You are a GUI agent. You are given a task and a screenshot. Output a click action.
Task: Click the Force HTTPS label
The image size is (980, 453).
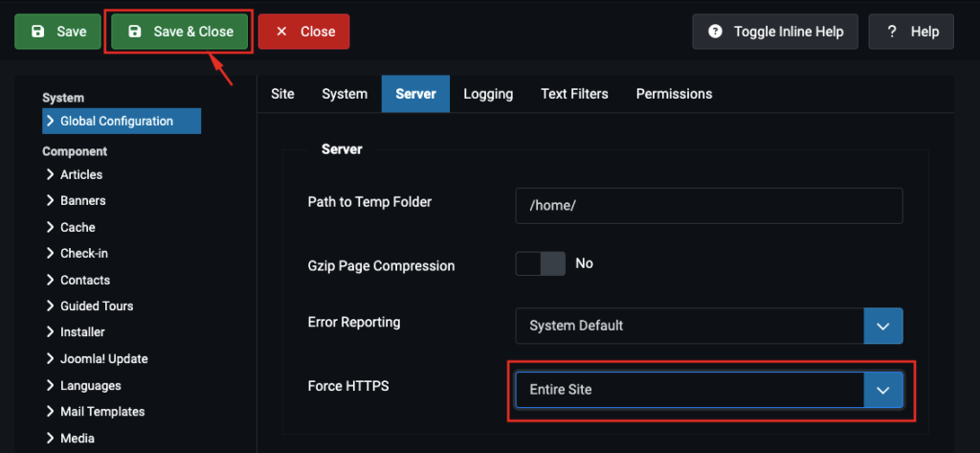348,386
